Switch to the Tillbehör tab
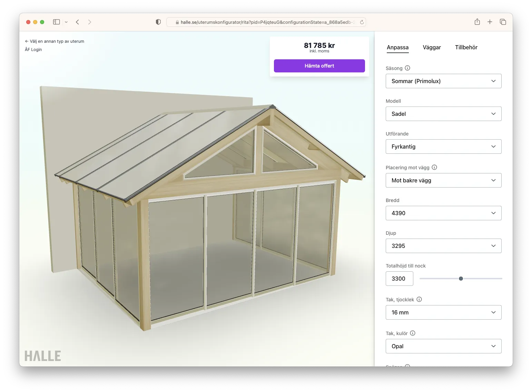This screenshot has width=532, height=392. 466,47
